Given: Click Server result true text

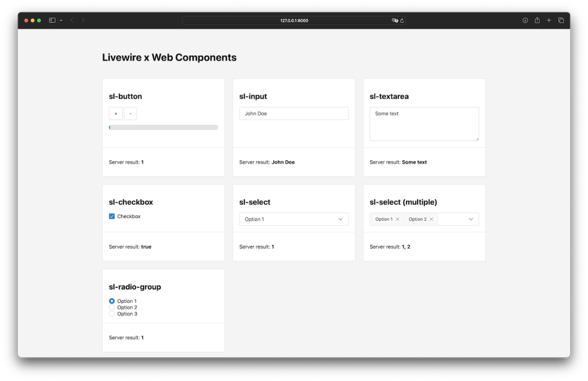Looking at the screenshot, I should 130,247.
